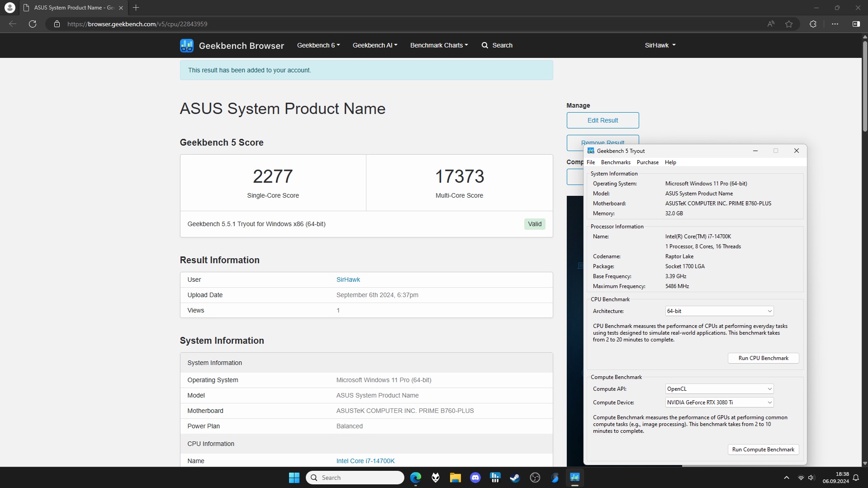Open the Benchmarks menu in Geekbench Tryout
The image size is (868, 488).
point(616,162)
